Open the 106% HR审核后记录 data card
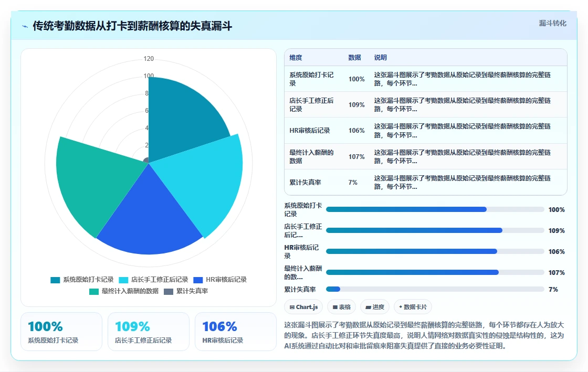 (x=236, y=332)
